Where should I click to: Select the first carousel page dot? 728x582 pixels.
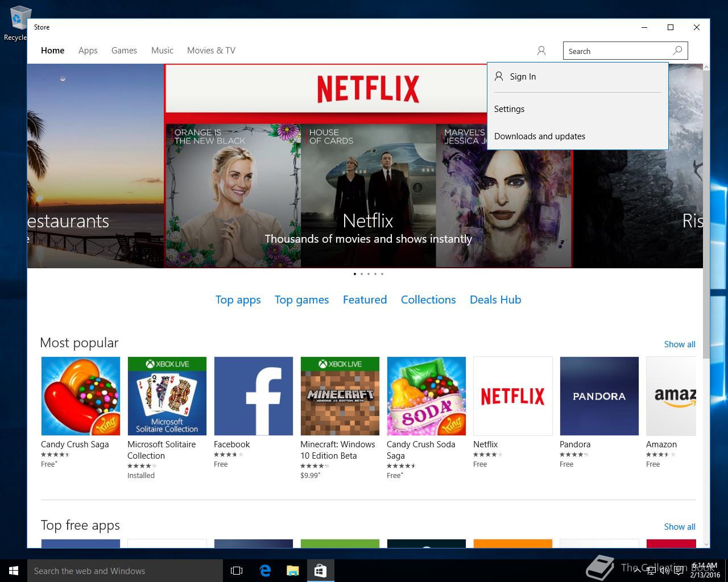(355, 274)
